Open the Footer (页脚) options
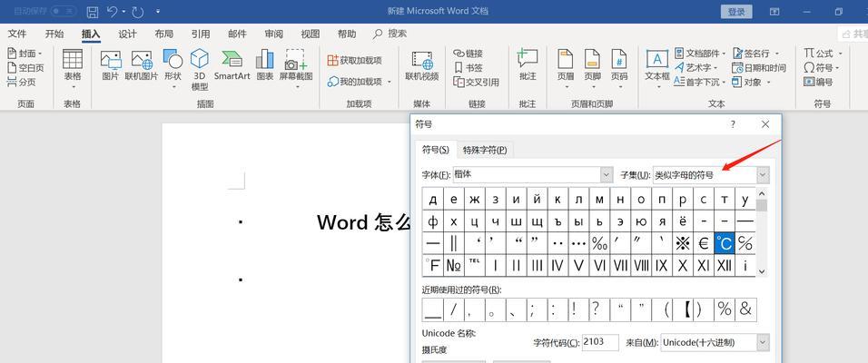 pyautogui.click(x=592, y=69)
